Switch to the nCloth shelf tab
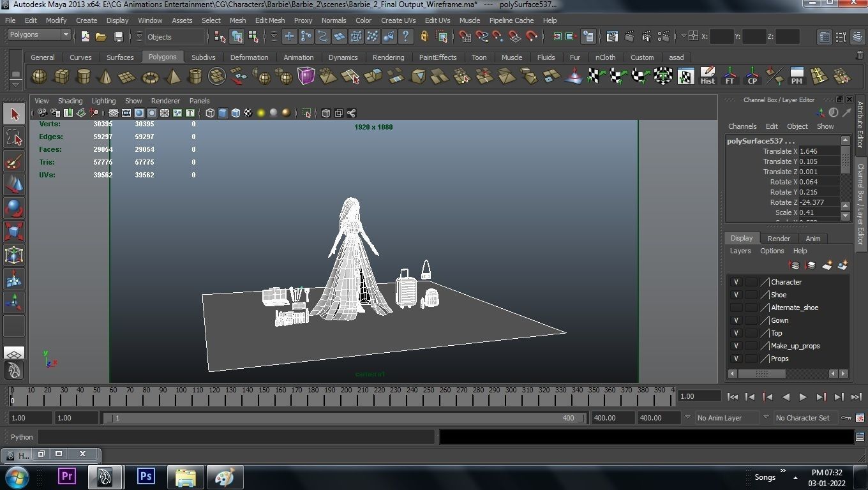Screen dimensions: 868x490 605,57
